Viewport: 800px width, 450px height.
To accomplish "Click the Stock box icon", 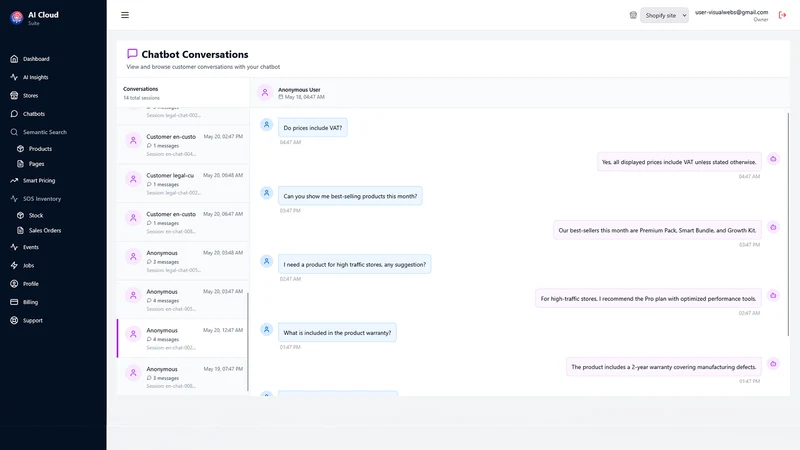I will 20,215.
